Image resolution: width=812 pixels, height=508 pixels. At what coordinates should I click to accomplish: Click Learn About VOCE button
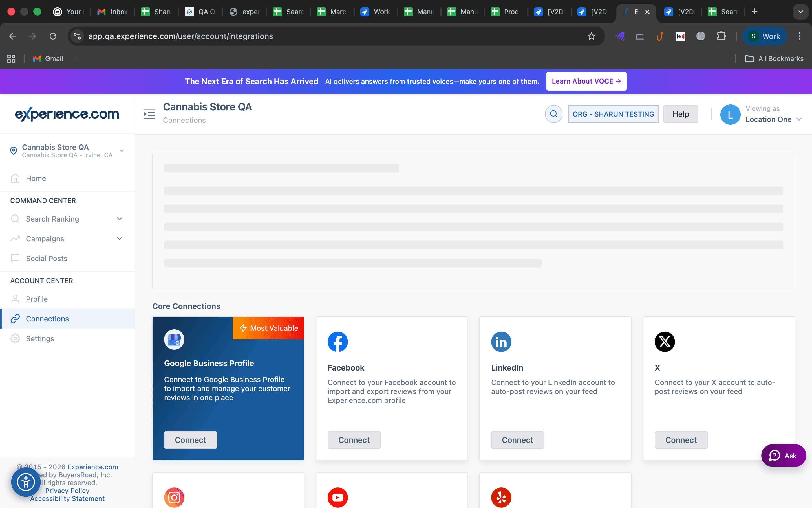click(x=586, y=81)
